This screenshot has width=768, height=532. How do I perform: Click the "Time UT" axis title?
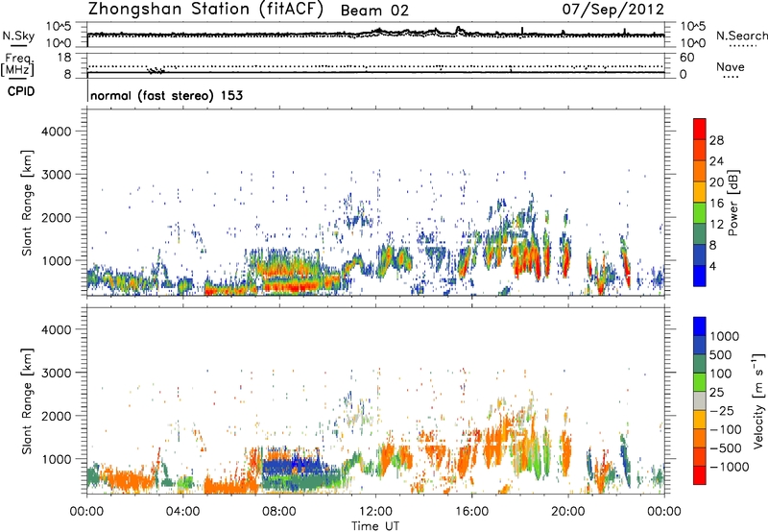pyautogui.click(x=375, y=526)
